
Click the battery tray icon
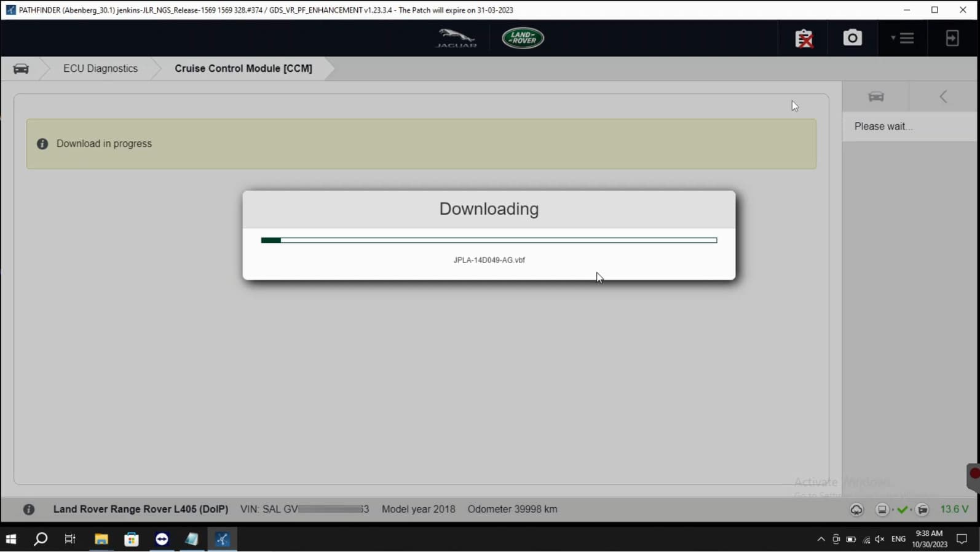pos(851,539)
